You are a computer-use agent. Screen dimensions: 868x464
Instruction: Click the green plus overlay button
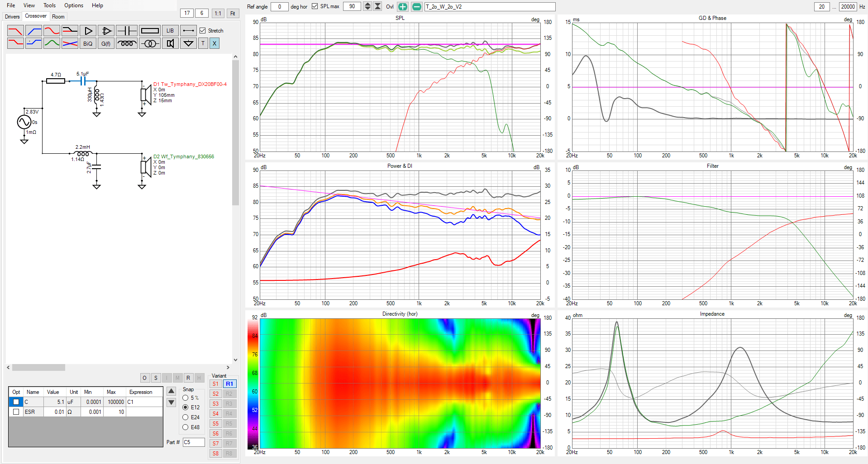[402, 7]
